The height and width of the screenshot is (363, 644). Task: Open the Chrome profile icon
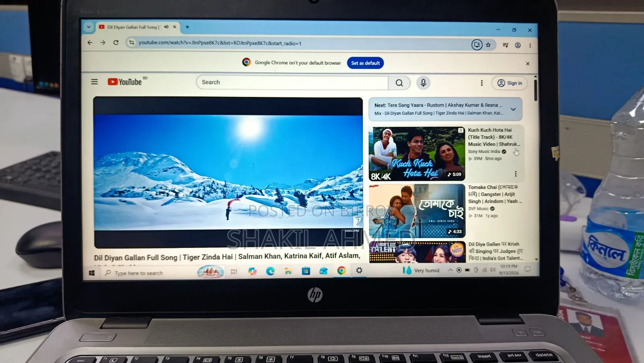coord(518,45)
